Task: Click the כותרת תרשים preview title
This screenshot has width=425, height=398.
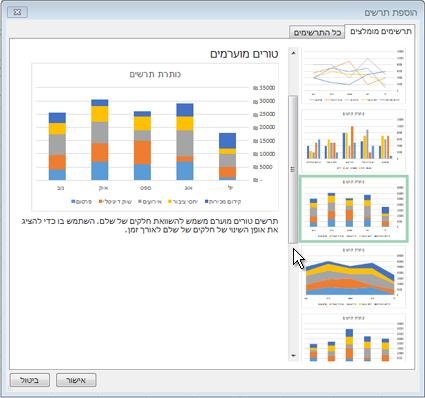Action: (x=155, y=74)
